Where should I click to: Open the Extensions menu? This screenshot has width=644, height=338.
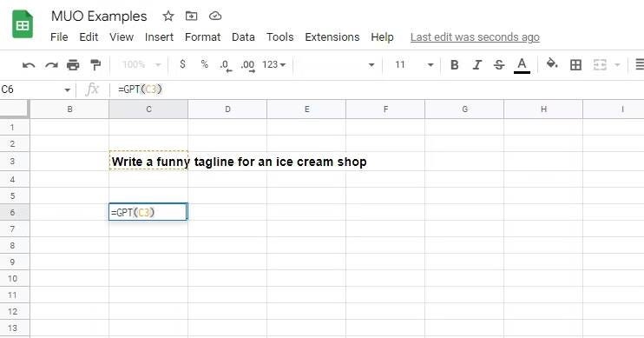point(332,37)
